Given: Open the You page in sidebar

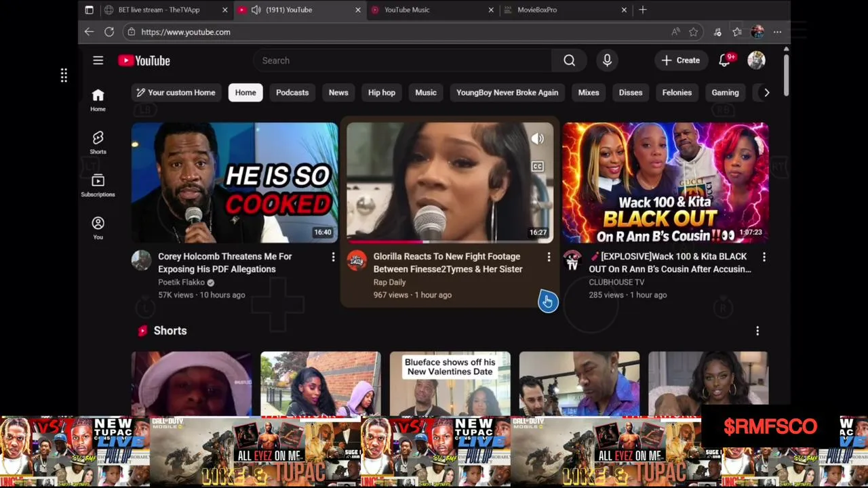Looking at the screenshot, I should (98, 228).
